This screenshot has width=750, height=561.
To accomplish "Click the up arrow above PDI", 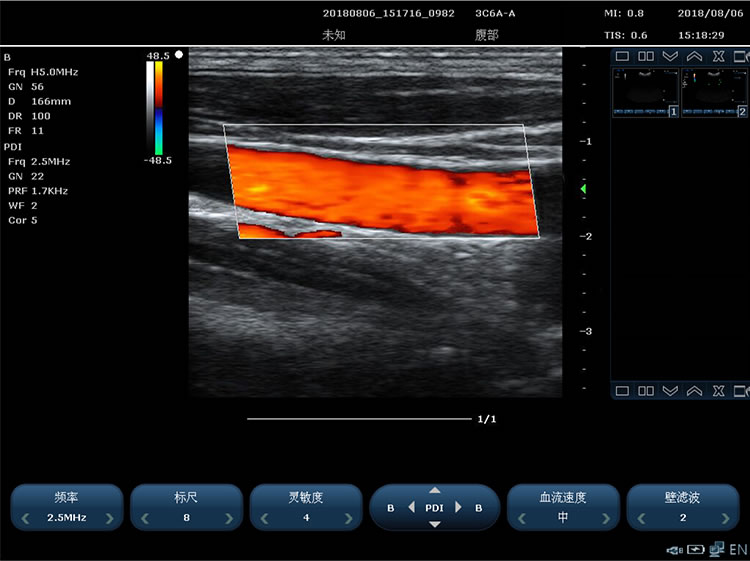I will (x=434, y=490).
